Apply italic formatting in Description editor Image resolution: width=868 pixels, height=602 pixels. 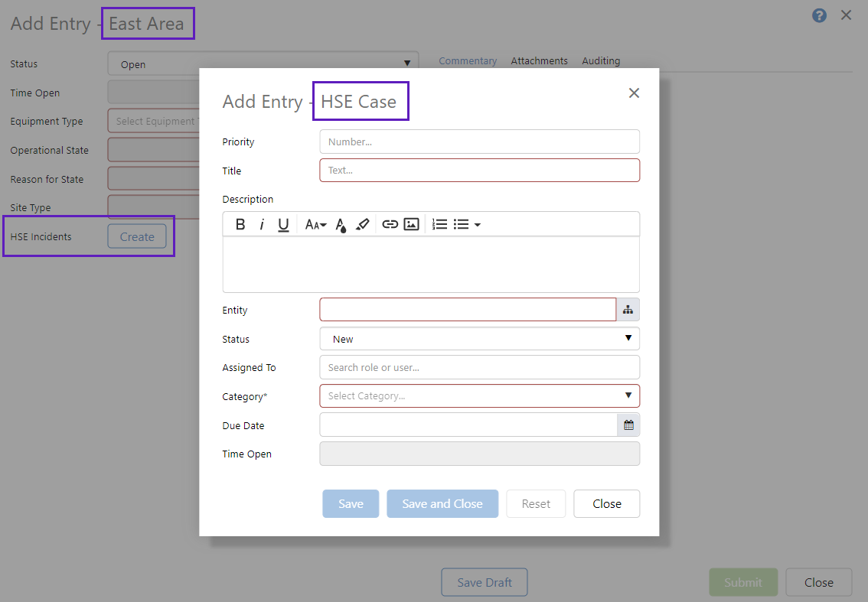(x=262, y=224)
